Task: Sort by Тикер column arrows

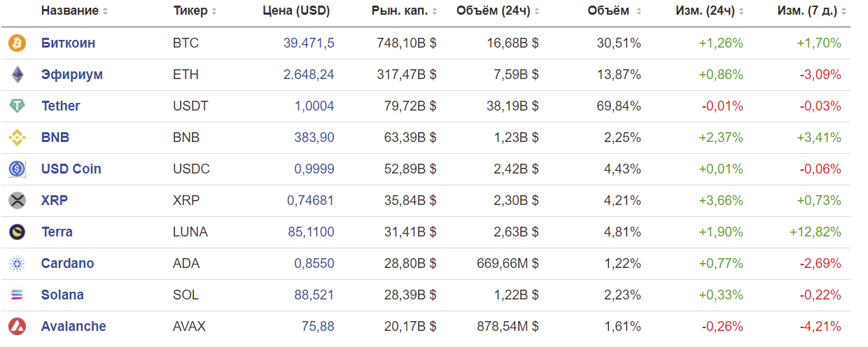Action: 214,12
